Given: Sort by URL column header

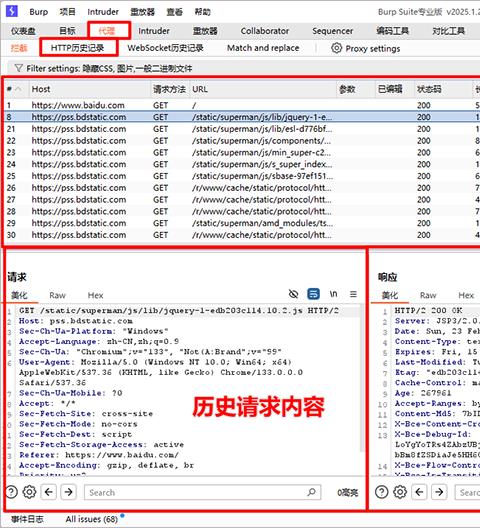Looking at the screenshot, I should pyautogui.click(x=263, y=89).
